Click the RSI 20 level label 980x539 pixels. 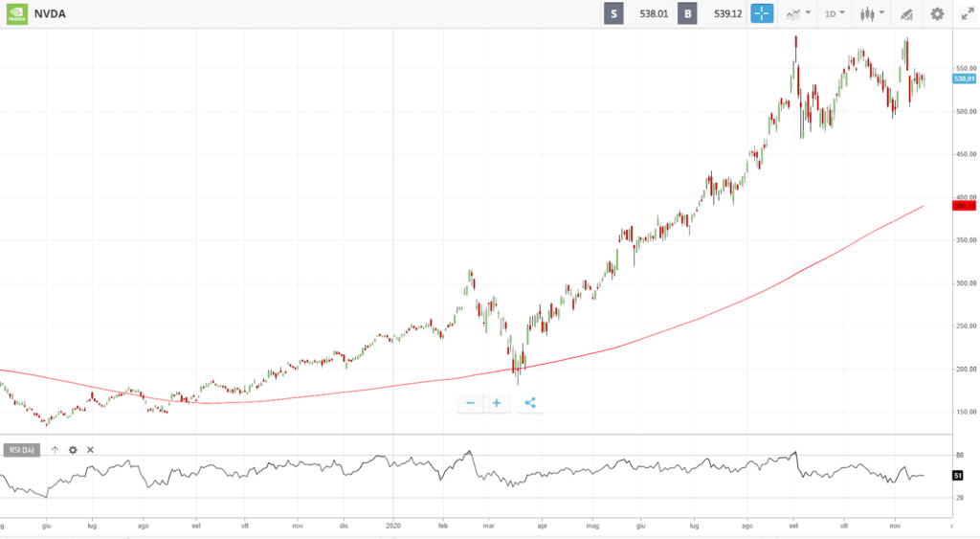(959, 498)
